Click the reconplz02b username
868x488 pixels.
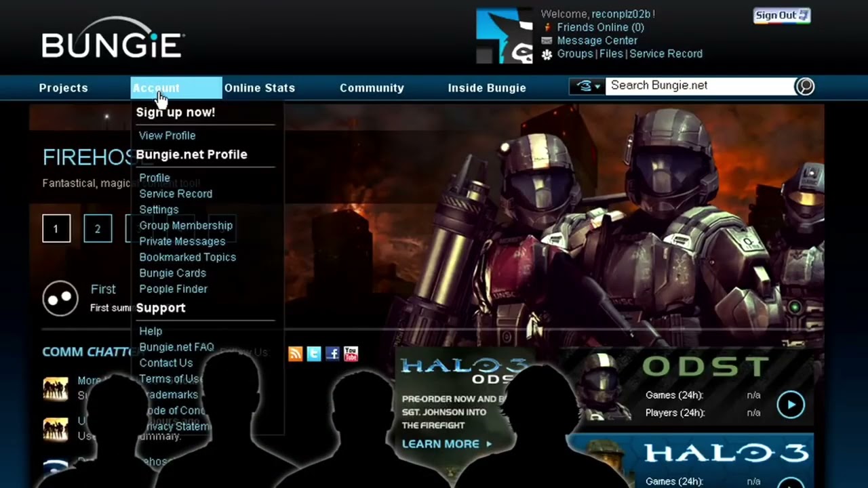[x=621, y=14]
